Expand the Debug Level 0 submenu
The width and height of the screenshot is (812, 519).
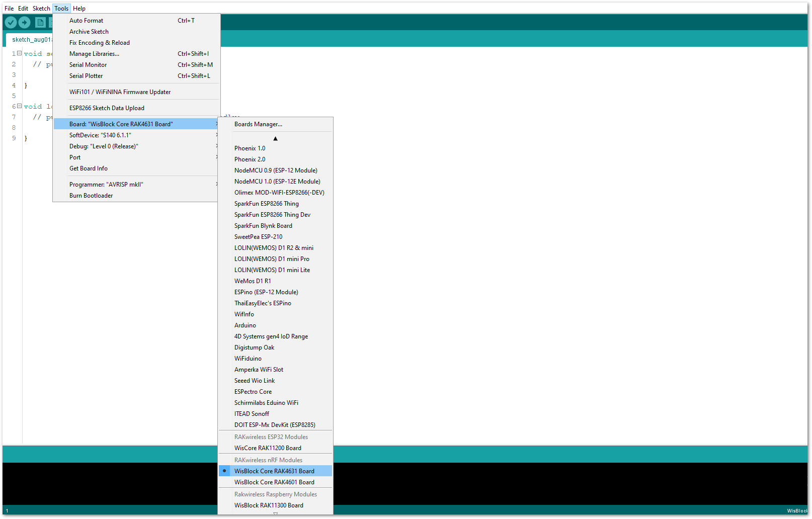(136, 146)
